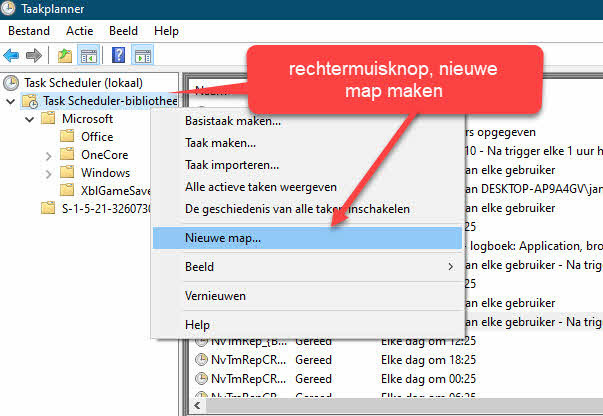Select the Task Scheduler (lokaal) tree item
The height and width of the screenshot is (416, 603).
[83, 83]
